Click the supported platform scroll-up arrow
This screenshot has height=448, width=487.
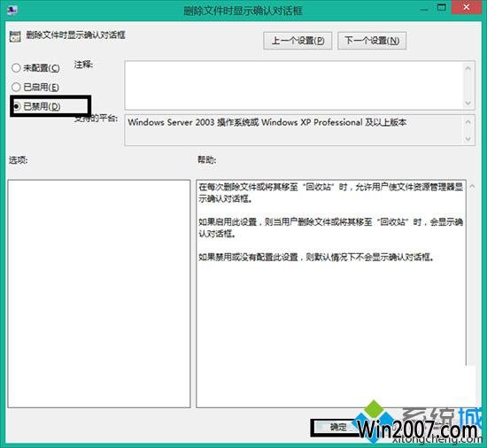468,122
